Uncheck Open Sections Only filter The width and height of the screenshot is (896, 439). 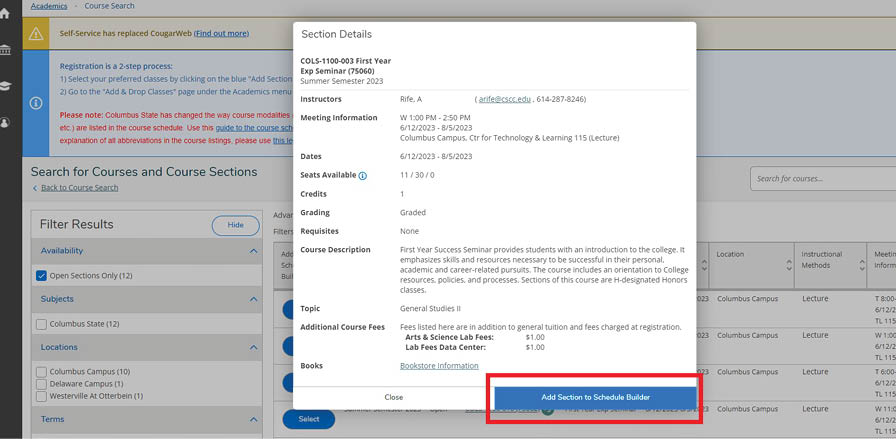pos(41,275)
